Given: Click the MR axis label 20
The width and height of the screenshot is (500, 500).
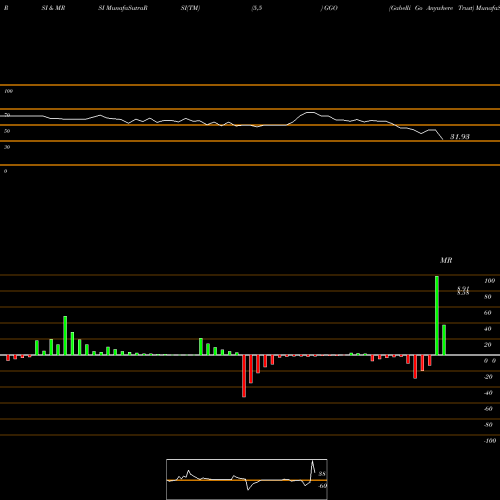Looking at the screenshot, I should (x=488, y=345).
